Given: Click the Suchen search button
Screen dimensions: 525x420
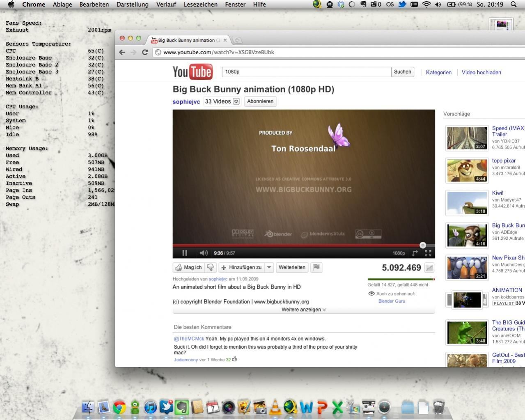Looking at the screenshot, I should [403, 72].
